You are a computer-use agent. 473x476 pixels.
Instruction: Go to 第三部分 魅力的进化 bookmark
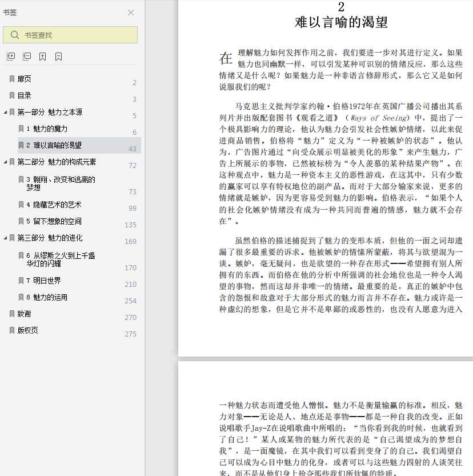pos(50,238)
